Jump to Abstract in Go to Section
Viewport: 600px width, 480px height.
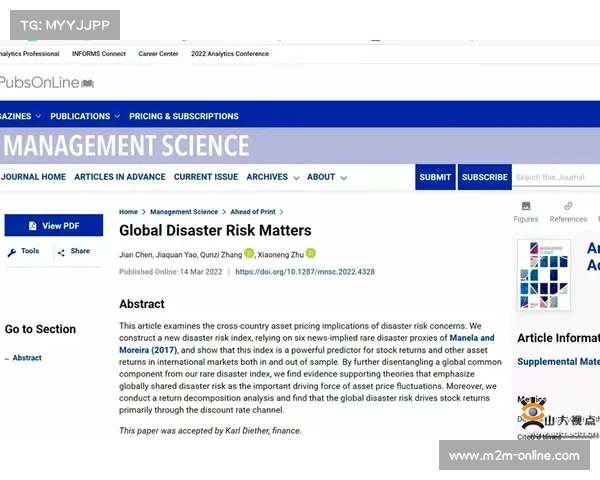coord(27,358)
